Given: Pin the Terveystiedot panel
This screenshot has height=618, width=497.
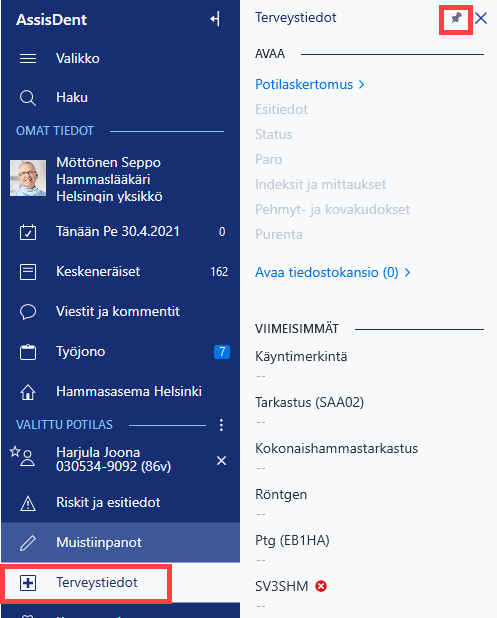Looking at the screenshot, I should (456, 18).
